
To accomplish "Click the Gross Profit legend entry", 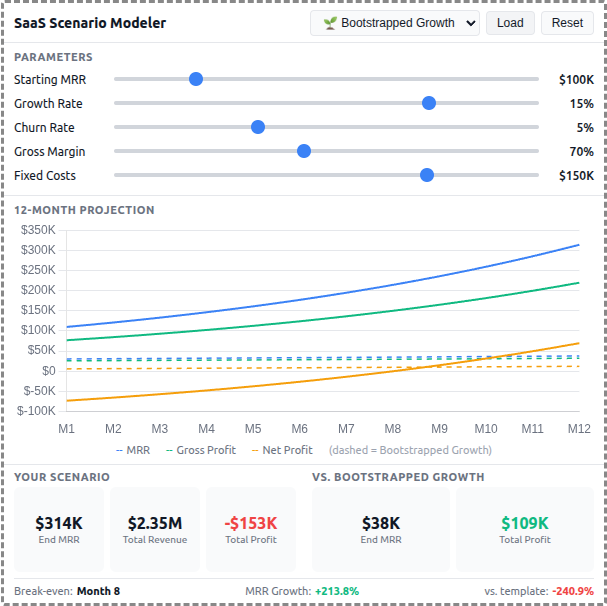I will [x=199, y=450].
